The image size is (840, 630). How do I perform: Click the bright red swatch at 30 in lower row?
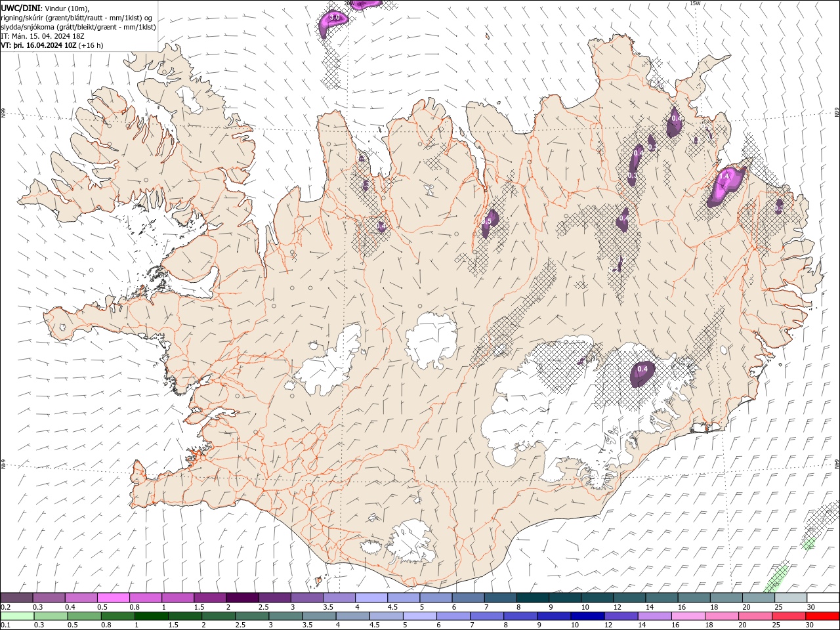click(822, 616)
